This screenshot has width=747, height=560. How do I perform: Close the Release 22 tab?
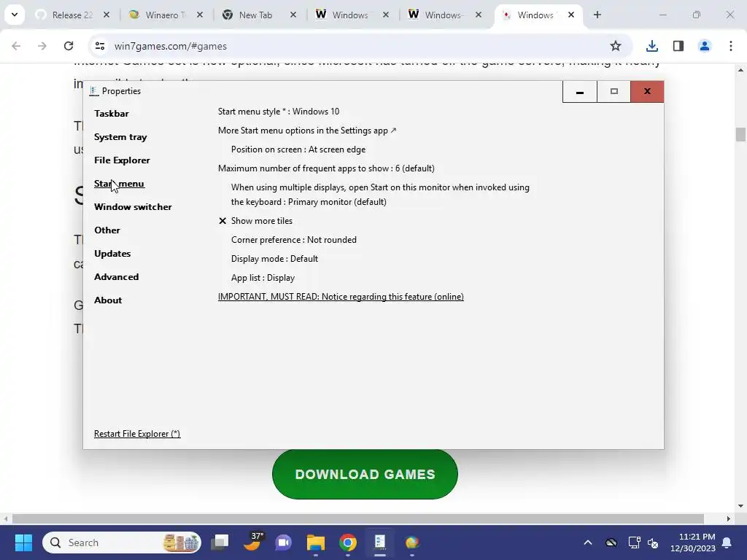tap(107, 15)
